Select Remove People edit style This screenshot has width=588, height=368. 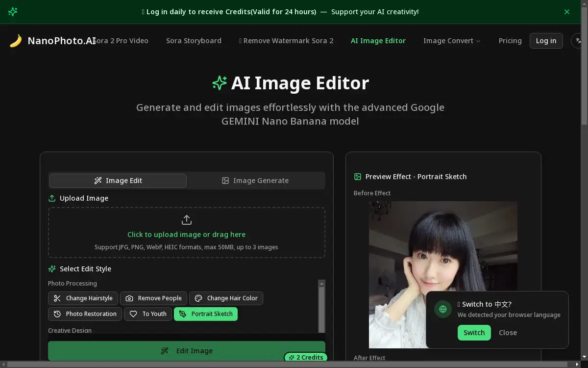tap(153, 298)
